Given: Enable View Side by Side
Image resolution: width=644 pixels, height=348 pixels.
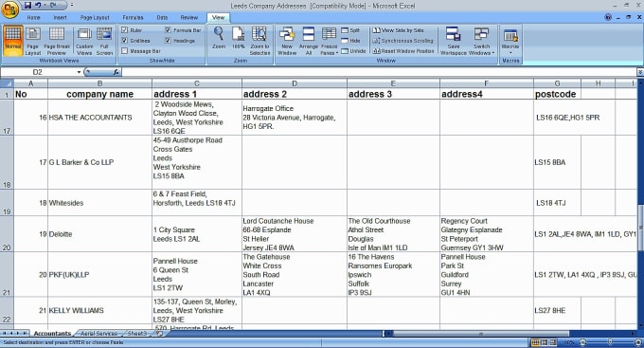Looking at the screenshot, I should [398, 30].
